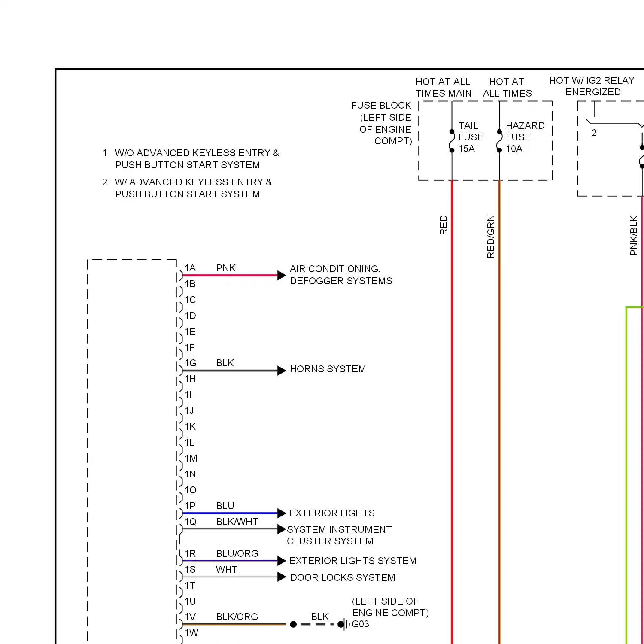Select note 2 W/ ADVANCED KEYLESS ENTRY

(x=187, y=188)
